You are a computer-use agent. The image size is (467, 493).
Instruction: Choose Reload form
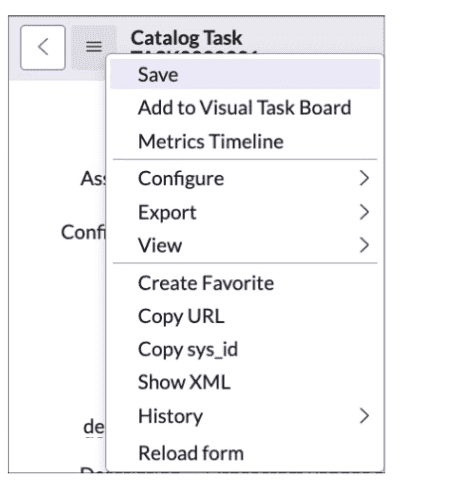point(245,453)
